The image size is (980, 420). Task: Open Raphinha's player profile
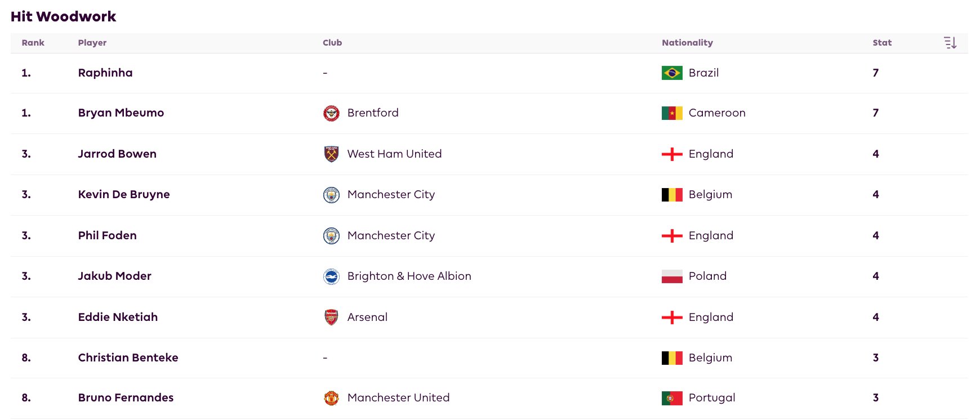click(x=105, y=73)
